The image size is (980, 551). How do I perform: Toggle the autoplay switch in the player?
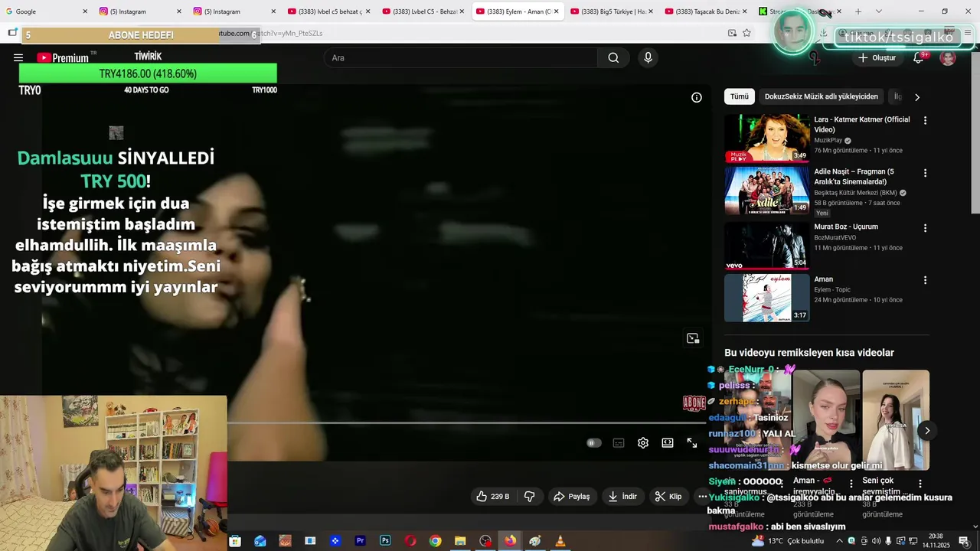coord(593,443)
